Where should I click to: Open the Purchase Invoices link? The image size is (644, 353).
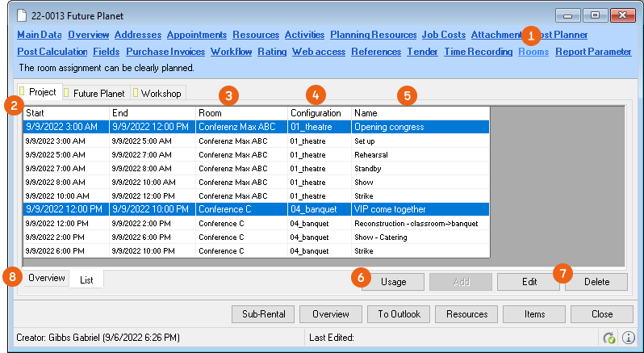point(165,52)
